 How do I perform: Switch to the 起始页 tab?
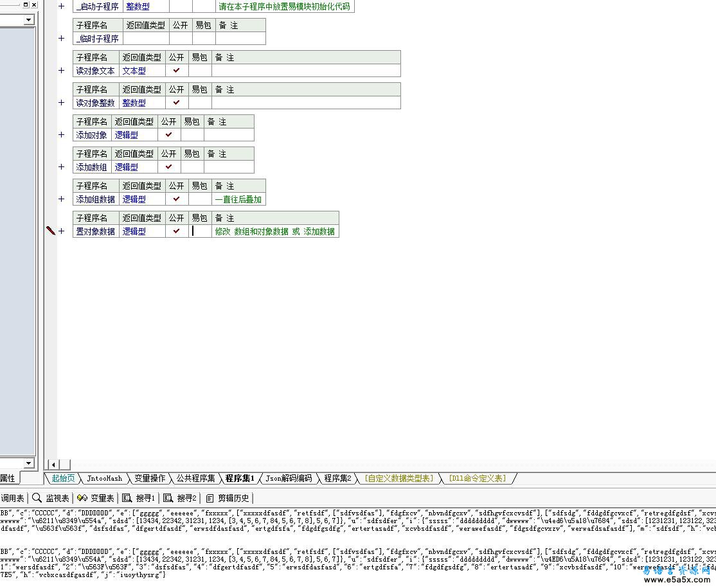click(x=63, y=478)
